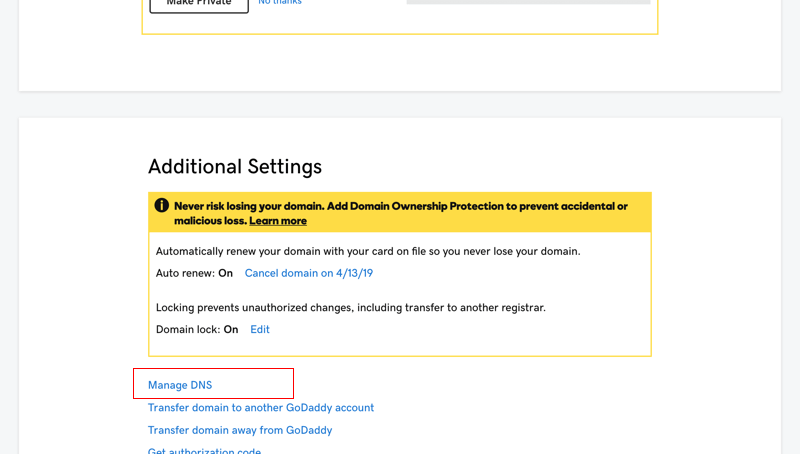The height and width of the screenshot is (454, 800).
Task: Click Learn more about Domain Ownership Protection
Action: 278,221
